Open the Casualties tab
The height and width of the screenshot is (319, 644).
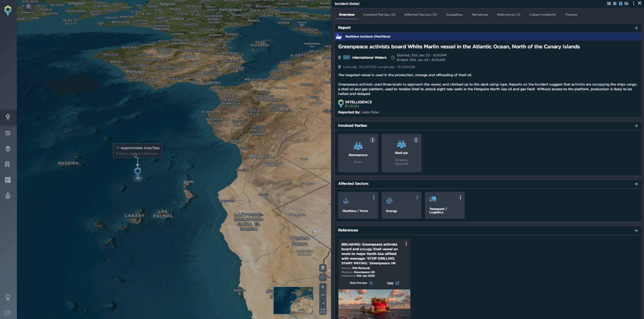click(454, 15)
